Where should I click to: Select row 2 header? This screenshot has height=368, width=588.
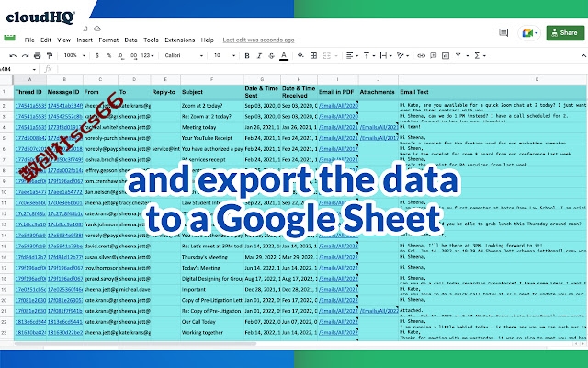pos(4,106)
